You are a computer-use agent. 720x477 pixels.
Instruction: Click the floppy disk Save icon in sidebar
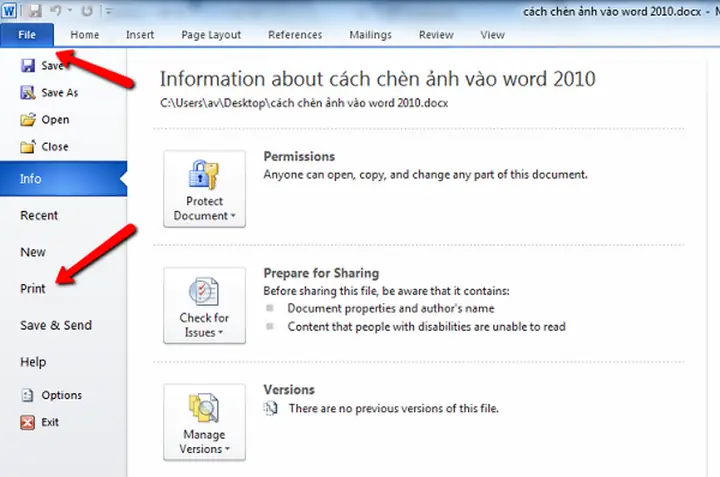(x=28, y=66)
